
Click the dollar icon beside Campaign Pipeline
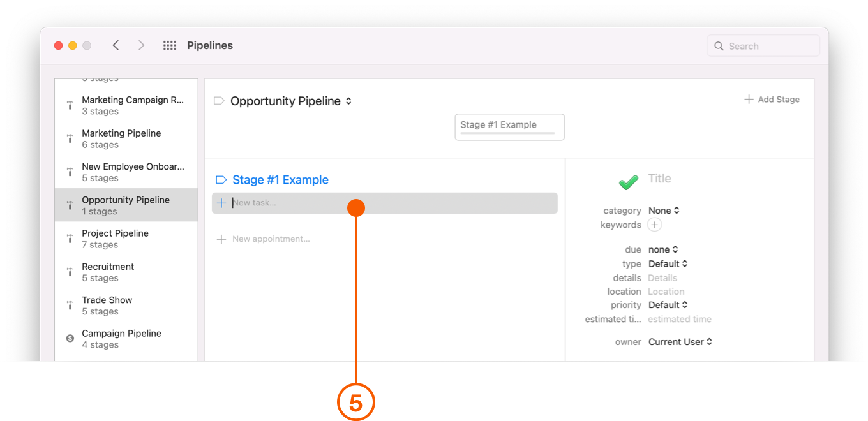tap(69, 338)
